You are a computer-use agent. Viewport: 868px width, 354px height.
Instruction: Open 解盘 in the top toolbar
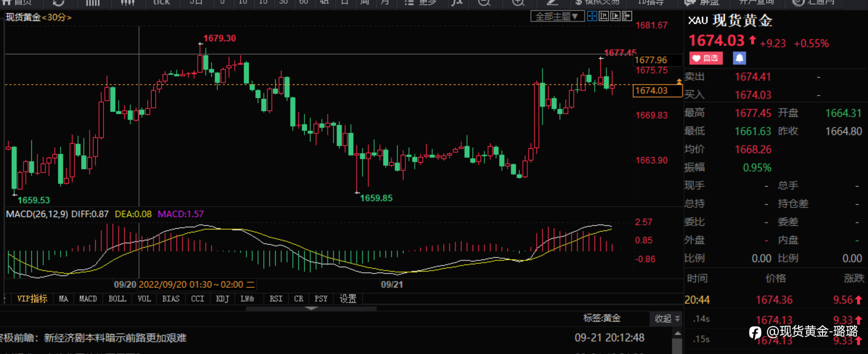(x=702, y=2)
